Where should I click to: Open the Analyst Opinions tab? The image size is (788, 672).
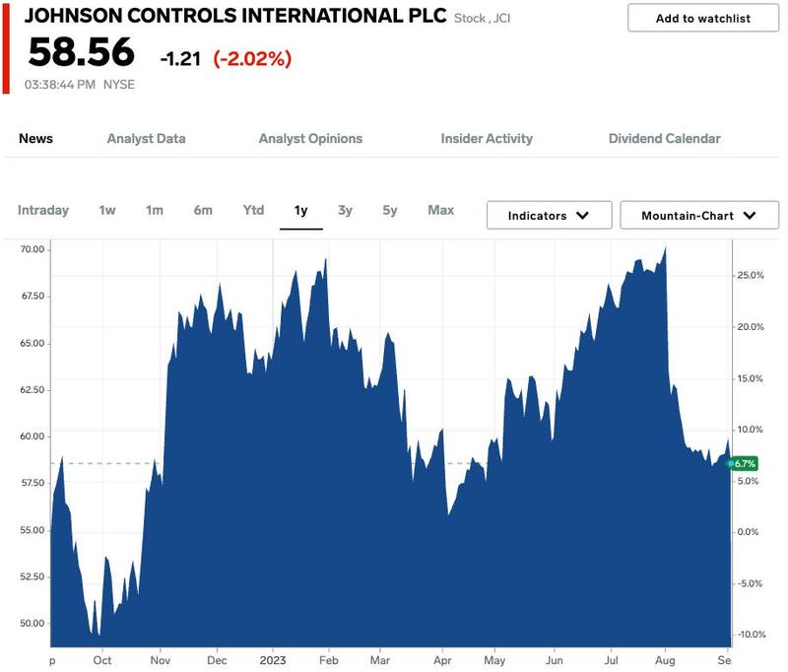310,139
